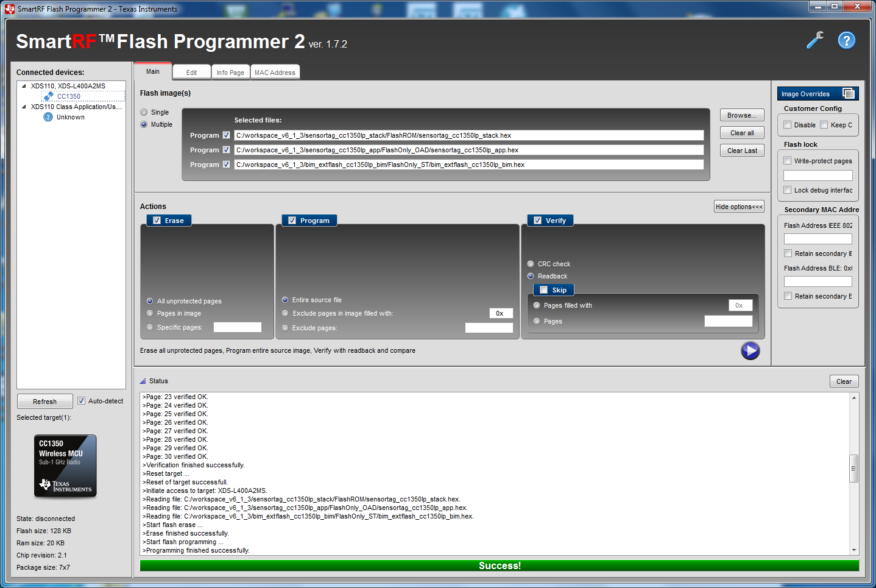Click the Browse... button
The image size is (876, 588).
pos(742,115)
